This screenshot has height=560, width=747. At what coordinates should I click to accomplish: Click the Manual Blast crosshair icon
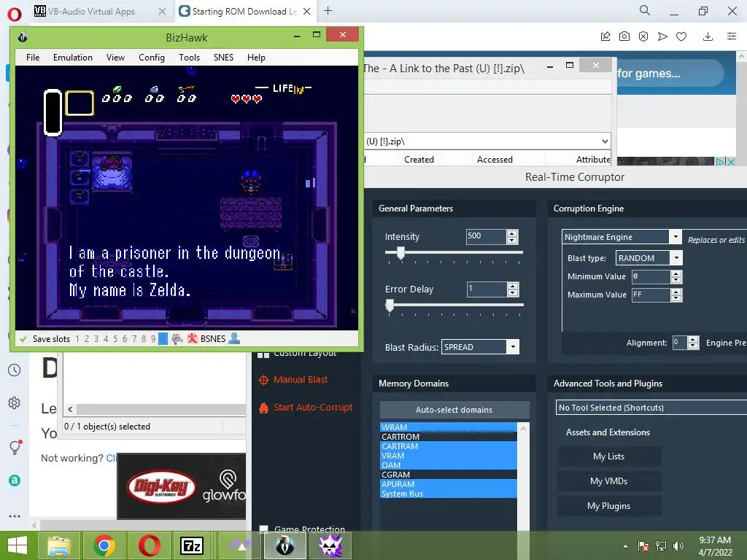click(x=263, y=380)
